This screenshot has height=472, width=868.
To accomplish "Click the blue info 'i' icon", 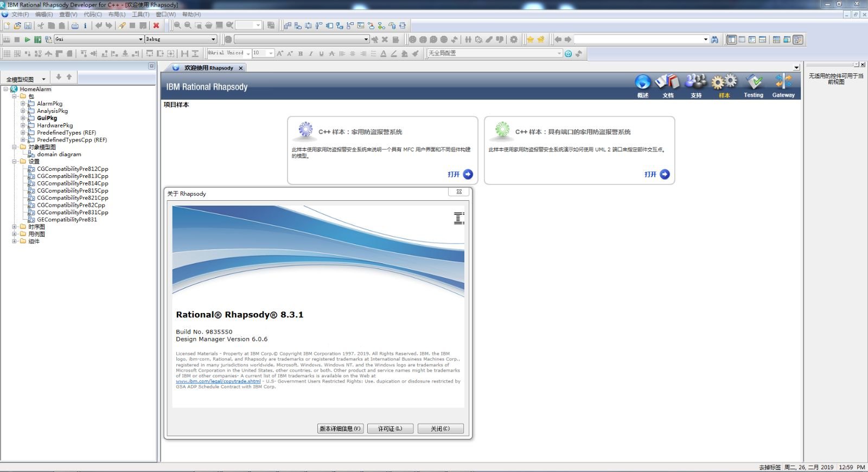I will click(85, 25).
